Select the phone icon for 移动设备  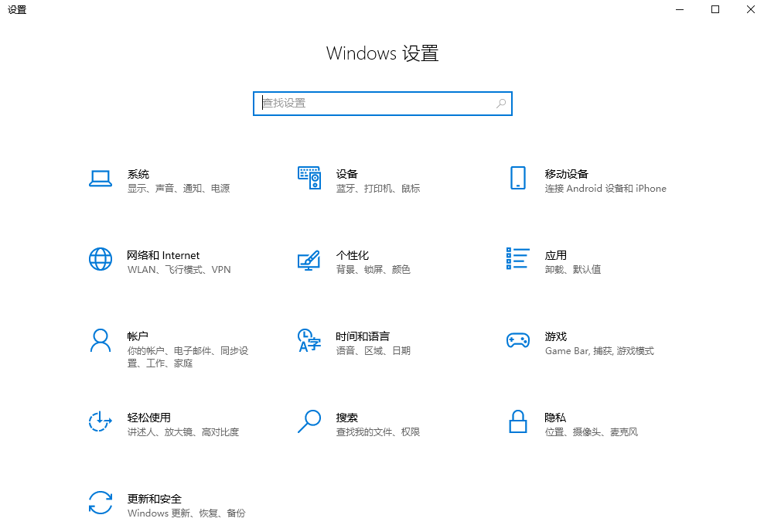[517, 178]
